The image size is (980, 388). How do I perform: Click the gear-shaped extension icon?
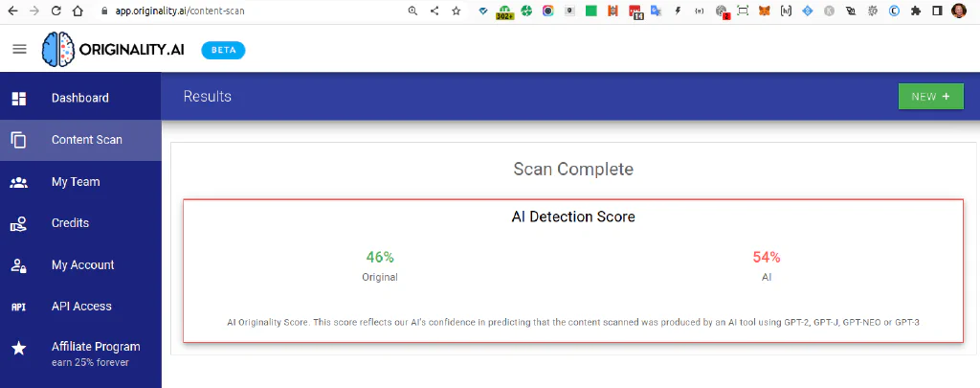873,11
